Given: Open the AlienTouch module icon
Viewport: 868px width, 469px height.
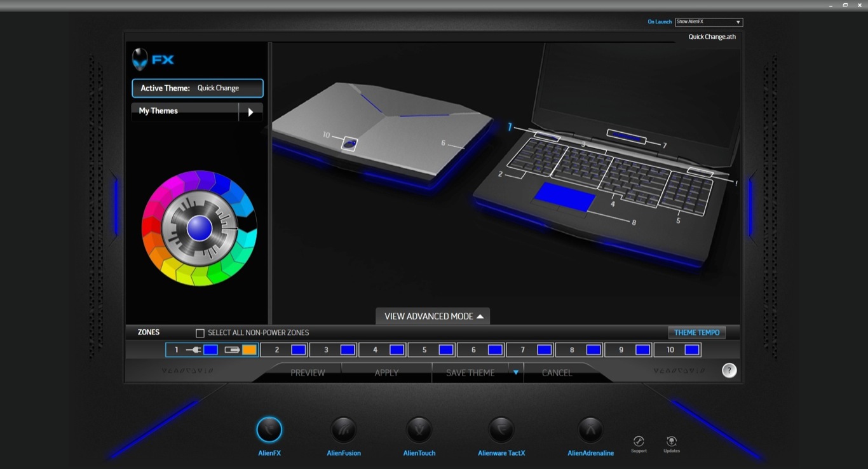Looking at the screenshot, I should coord(419,430).
